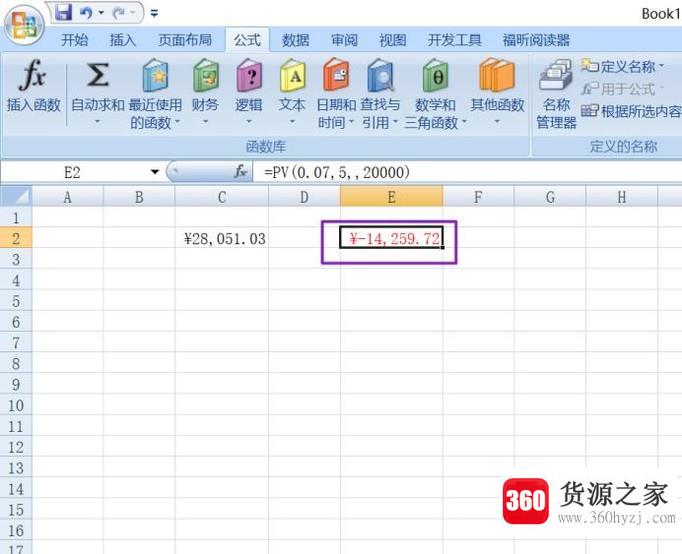Click 定义名称 button
The image size is (682, 554).
623,67
